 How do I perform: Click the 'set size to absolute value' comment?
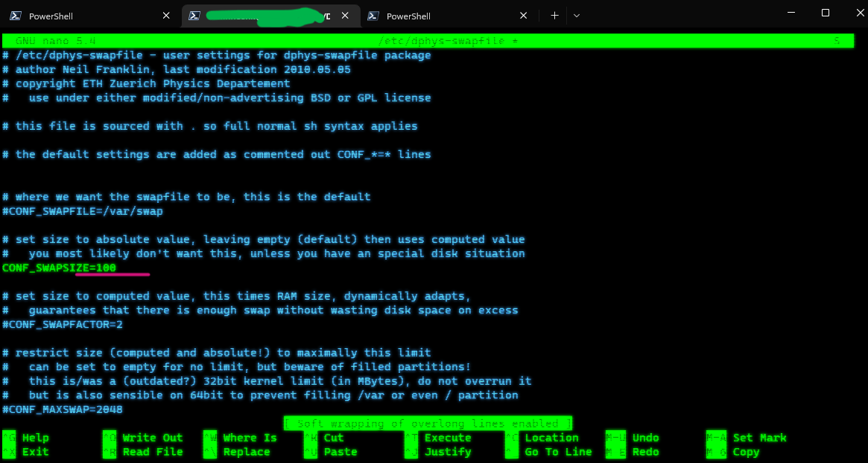[x=264, y=240]
